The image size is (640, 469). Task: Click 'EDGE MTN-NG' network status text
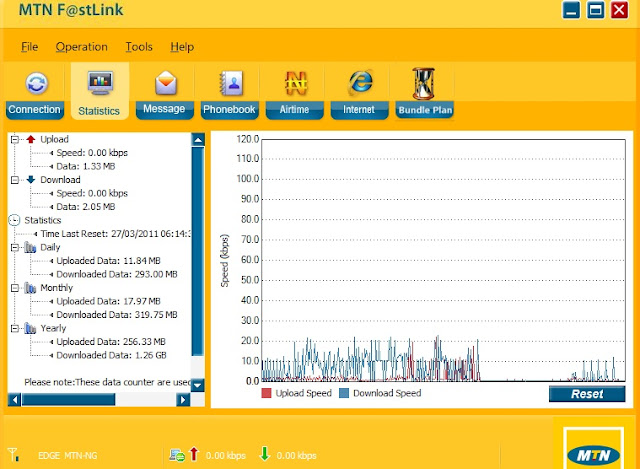[68, 456]
